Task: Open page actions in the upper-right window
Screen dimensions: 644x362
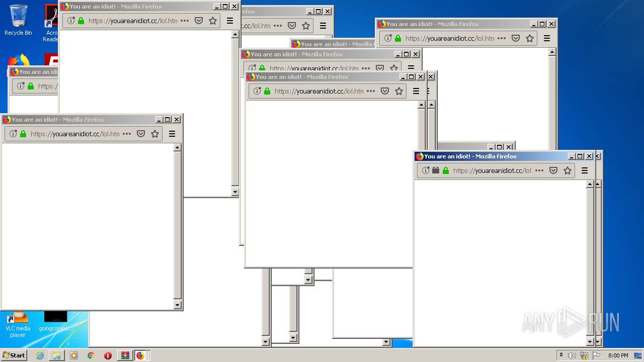Action: click(x=502, y=38)
